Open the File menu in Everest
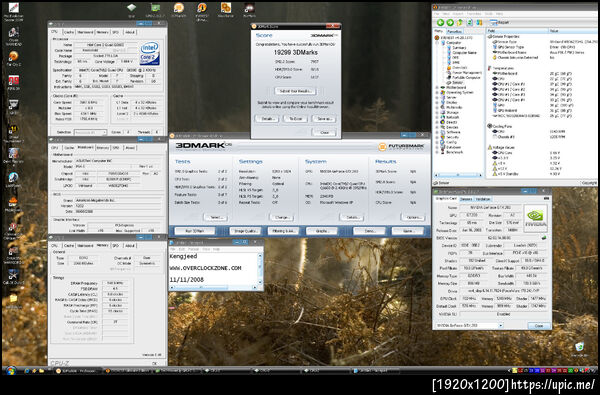 click(438, 14)
